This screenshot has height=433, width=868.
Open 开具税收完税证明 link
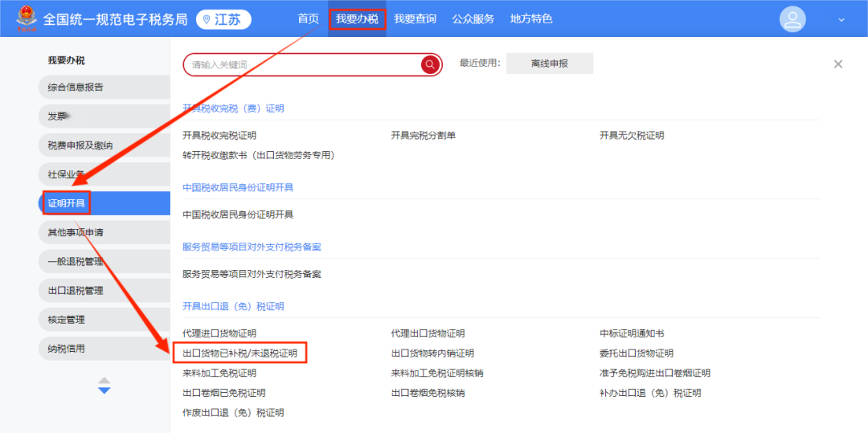(x=219, y=136)
